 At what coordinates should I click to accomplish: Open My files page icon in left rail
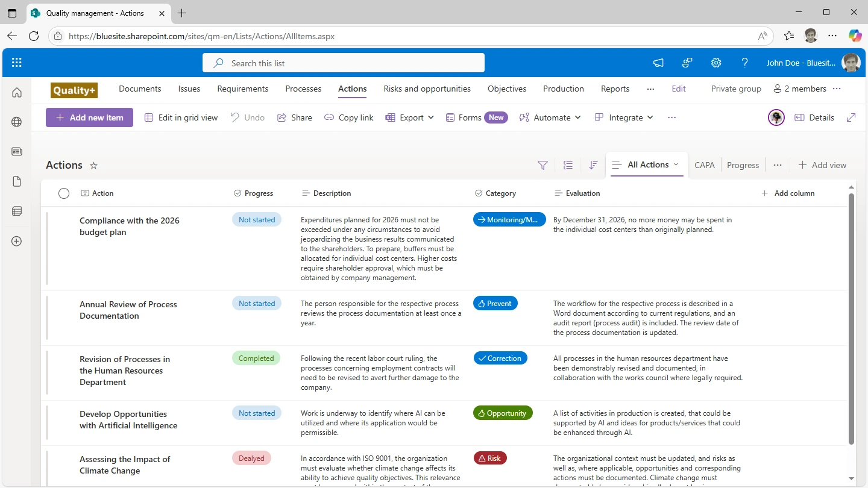17,181
